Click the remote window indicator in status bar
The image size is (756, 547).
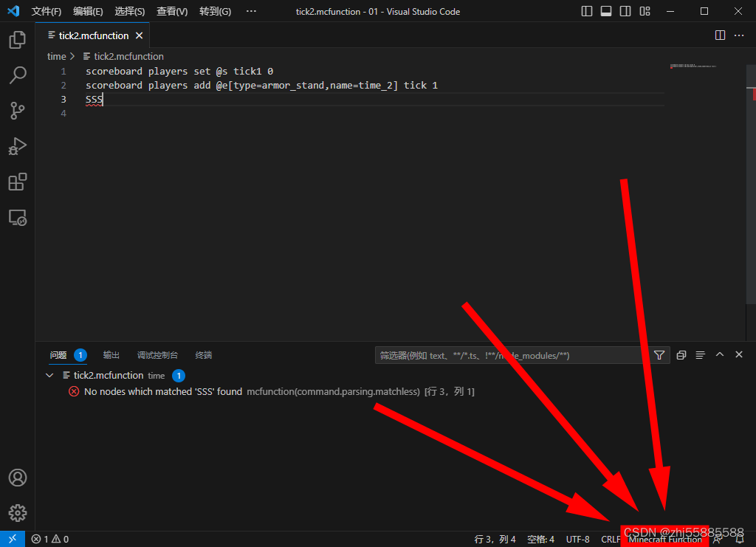point(12,539)
